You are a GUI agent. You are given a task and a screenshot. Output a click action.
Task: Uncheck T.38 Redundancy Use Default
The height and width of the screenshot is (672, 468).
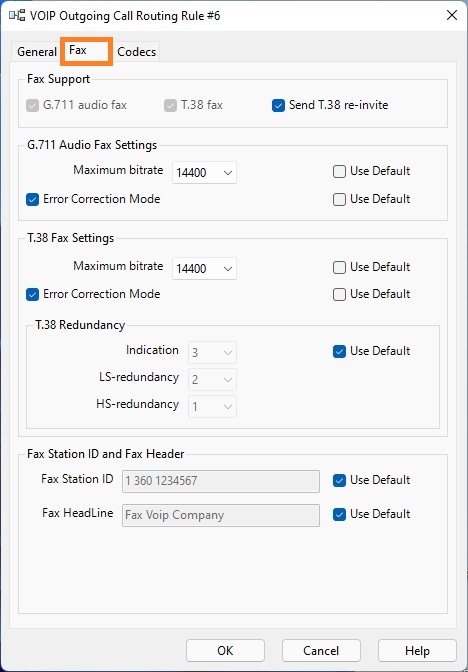pyautogui.click(x=339, y=351)
